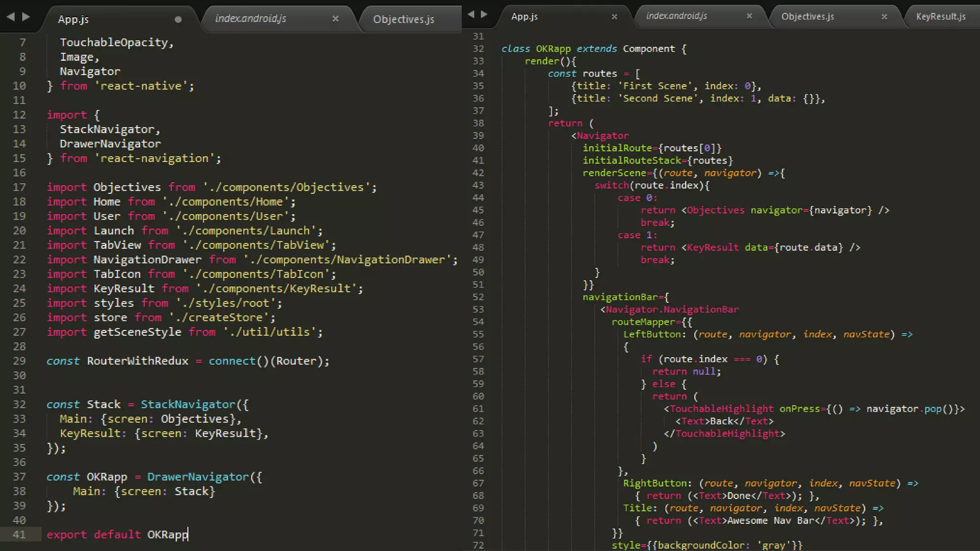980x551 pixels.
Task: Click left pane previous-tab arrow
Action: 11,17
